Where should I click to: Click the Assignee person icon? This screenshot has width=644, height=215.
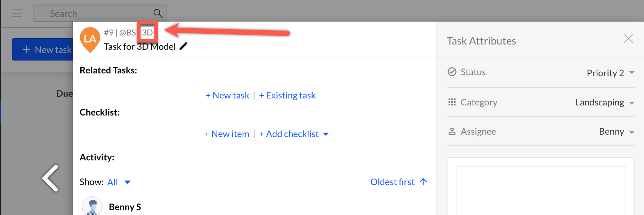(452, 132)
